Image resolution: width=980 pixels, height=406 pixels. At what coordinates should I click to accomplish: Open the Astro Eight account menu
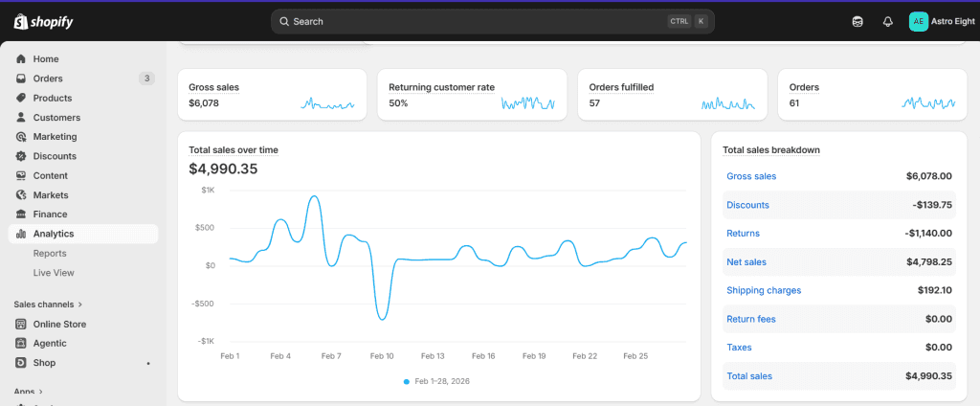(942, 21)
